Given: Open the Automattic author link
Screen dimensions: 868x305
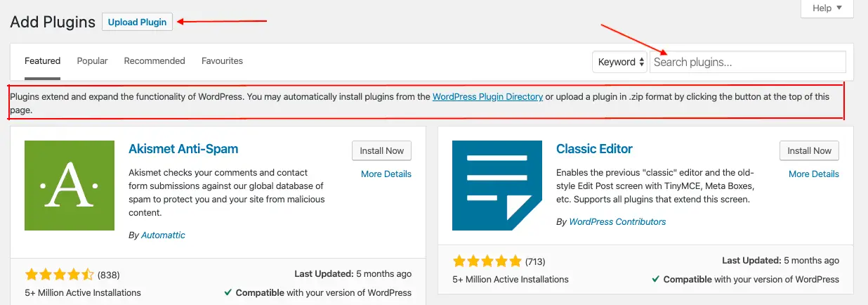Looking at the screenshot, I should coord(163,235).
